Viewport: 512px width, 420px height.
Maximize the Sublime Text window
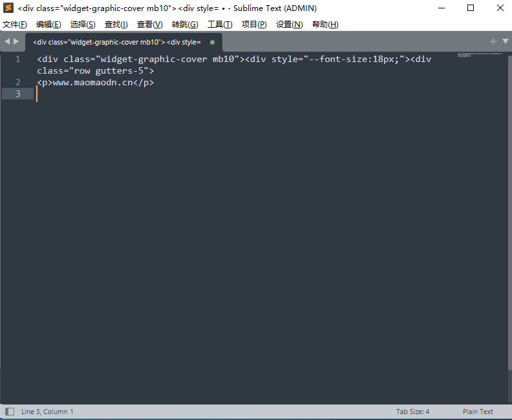point(470,8)
